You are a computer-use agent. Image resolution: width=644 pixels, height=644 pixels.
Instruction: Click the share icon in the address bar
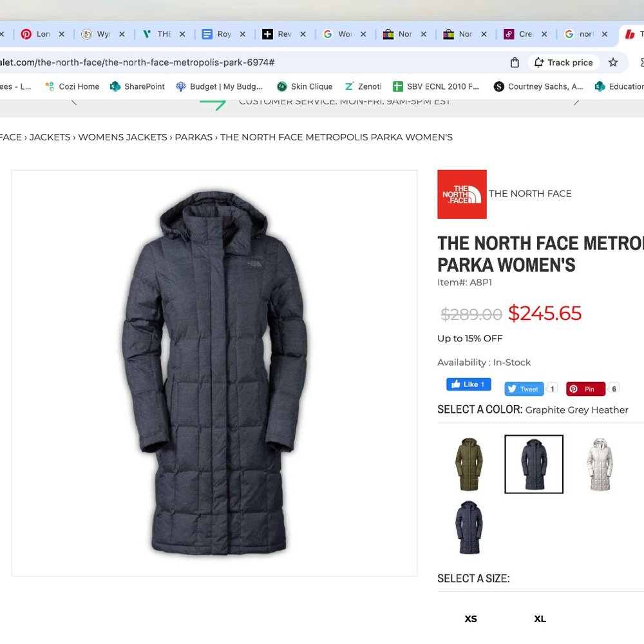(513, 62)
